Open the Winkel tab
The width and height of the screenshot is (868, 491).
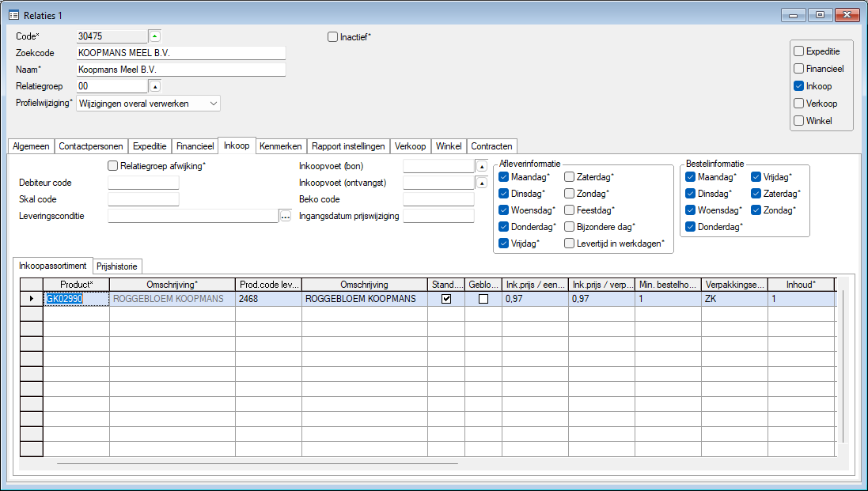point(449,146)
